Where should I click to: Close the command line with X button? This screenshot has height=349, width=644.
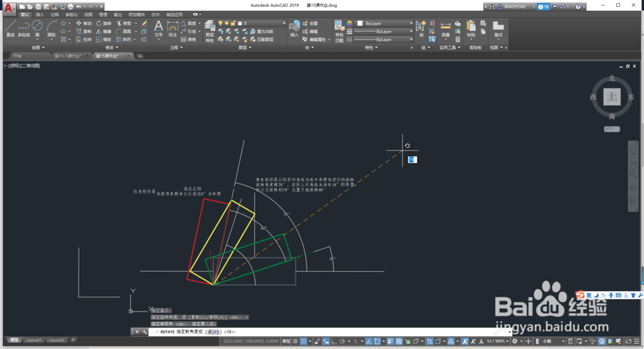[137, 332]
